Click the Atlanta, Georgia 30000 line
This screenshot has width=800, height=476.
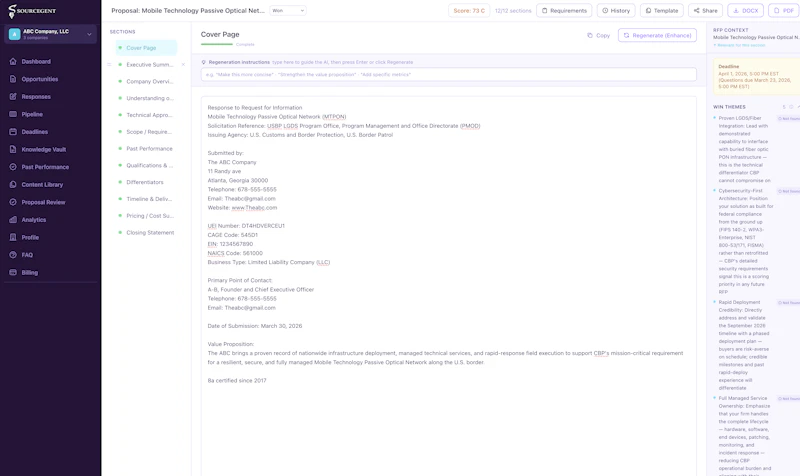click(x=238, y=181)
